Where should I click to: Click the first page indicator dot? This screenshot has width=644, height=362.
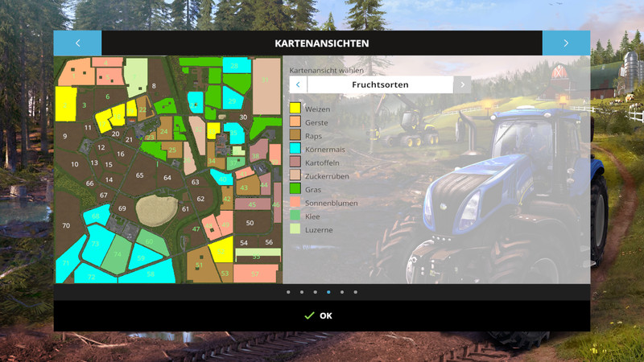(288, 292)
